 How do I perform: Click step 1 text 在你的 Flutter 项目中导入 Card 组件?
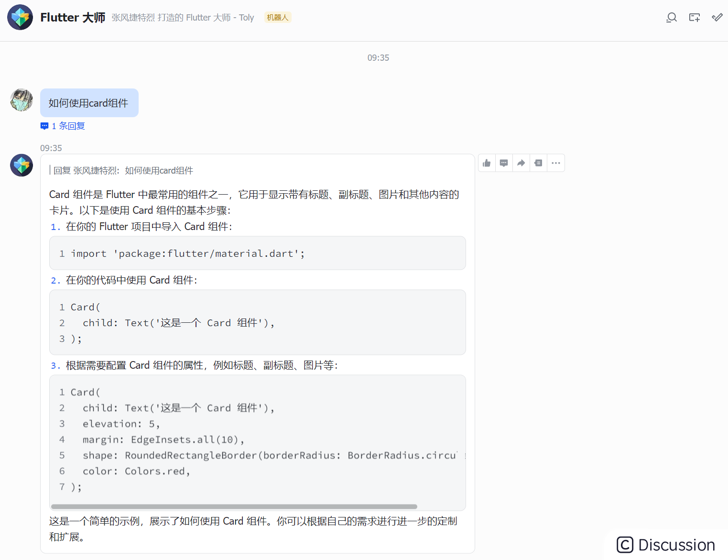pyautogui.click(x=149, y=227)
